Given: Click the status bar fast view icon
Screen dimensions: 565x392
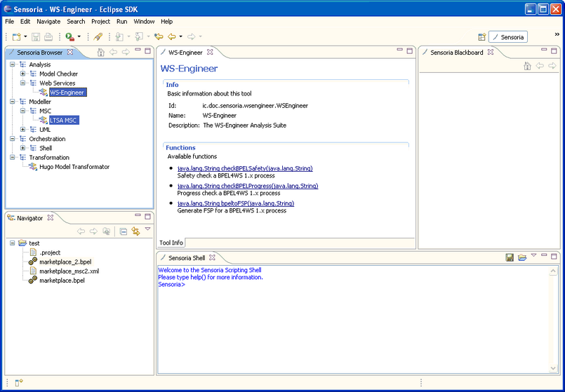Looking at the screenshot, I should [19, 383].
